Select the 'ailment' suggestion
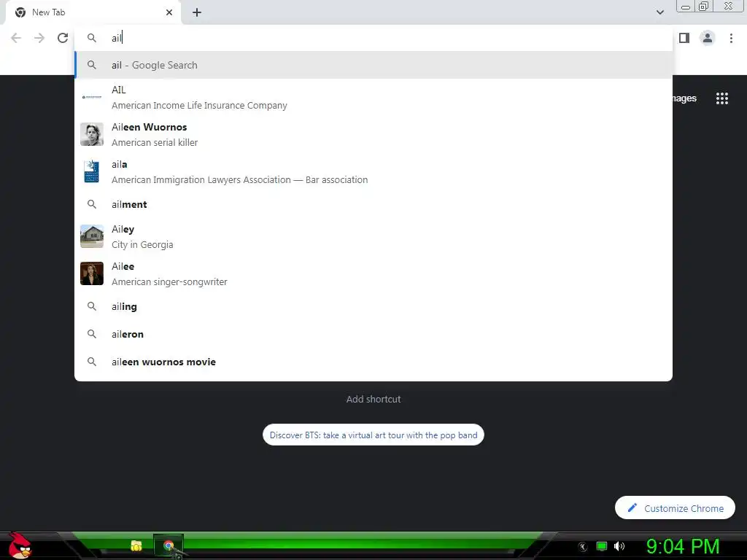747x560 pixels. click(373, 204)
